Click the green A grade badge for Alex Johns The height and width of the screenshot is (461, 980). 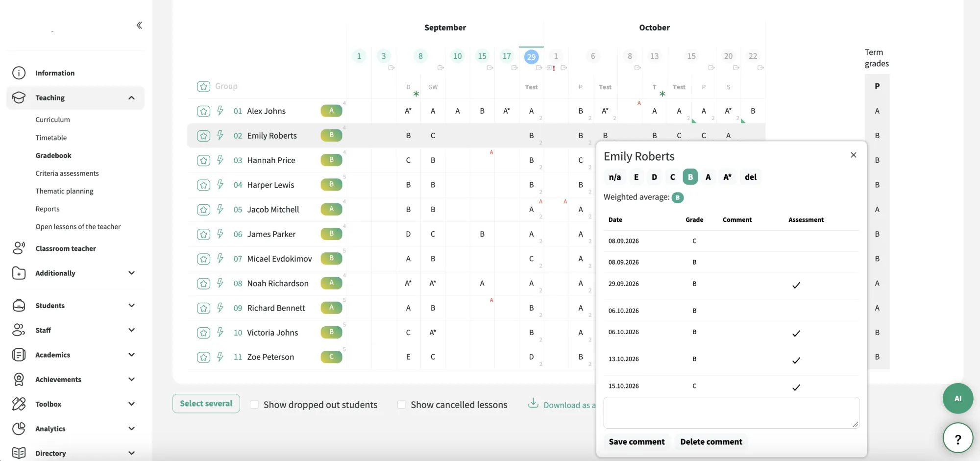[331, 111]
